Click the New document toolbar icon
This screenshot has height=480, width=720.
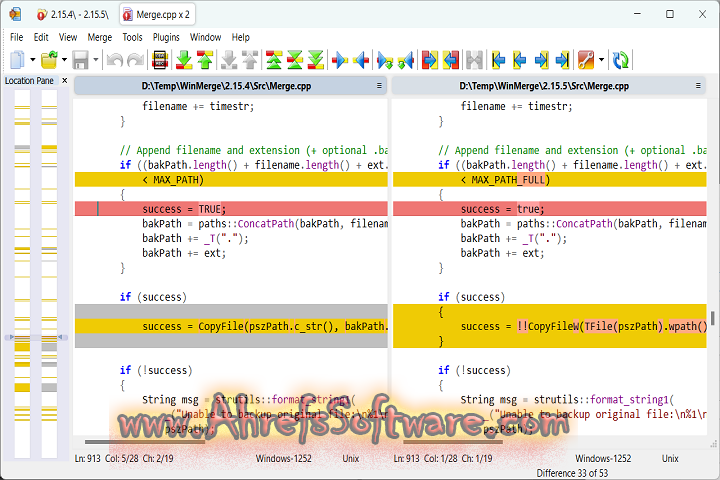(x=17, y=60)
